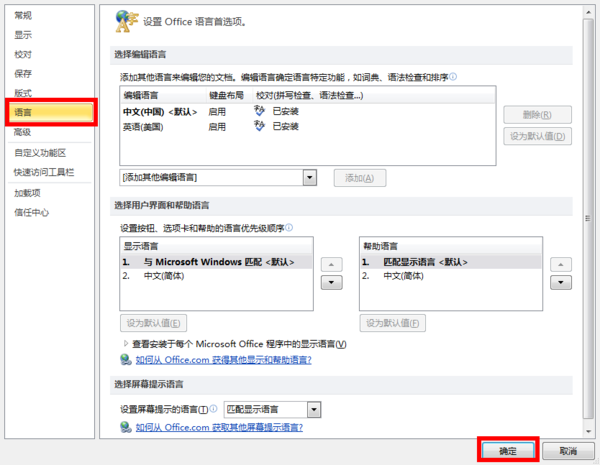Open the 设置屏幕提示的语言 dropdown
Image resolution: width=600 pixels, height=465 pixels.
tap(314, 410)
